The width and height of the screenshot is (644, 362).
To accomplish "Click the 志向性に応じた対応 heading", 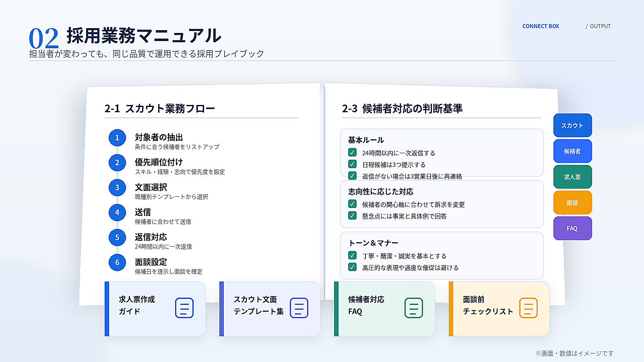I will coord(381,191).
